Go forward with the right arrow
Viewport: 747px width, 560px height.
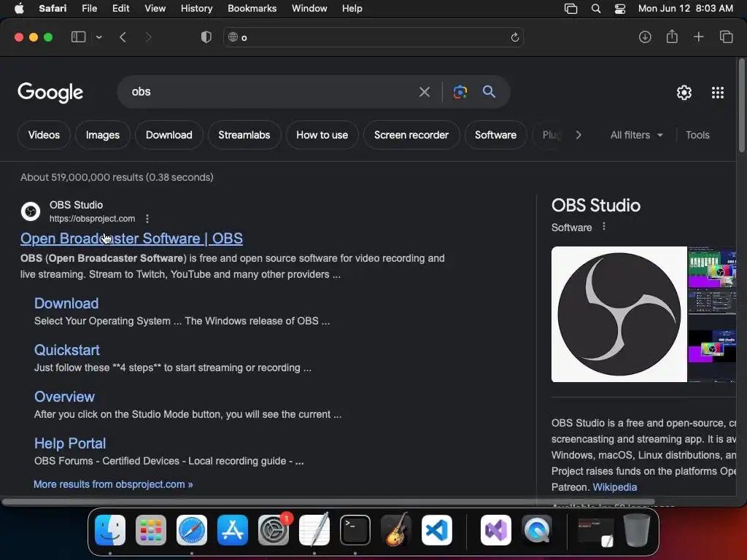click(x=148, y=37)
